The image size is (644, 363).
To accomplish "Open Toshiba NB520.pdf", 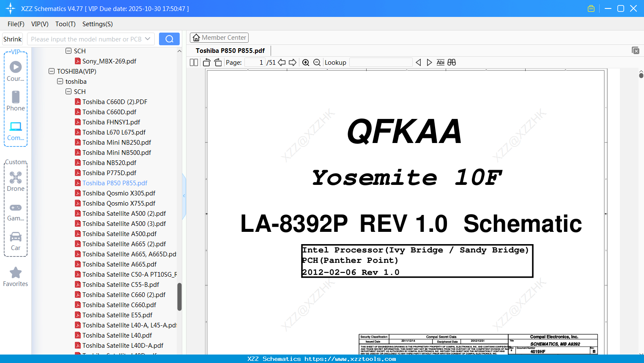I will coord(109,163).
